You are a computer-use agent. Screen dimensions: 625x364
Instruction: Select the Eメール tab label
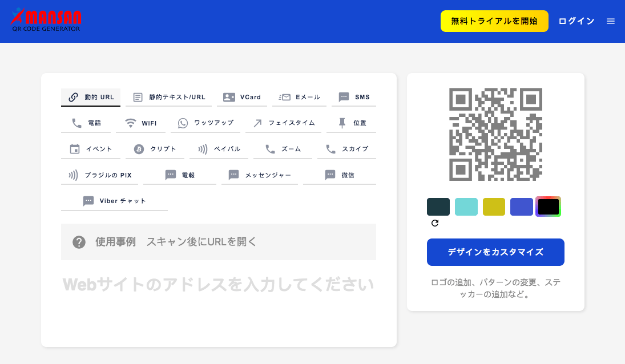(x=308, y=97)
